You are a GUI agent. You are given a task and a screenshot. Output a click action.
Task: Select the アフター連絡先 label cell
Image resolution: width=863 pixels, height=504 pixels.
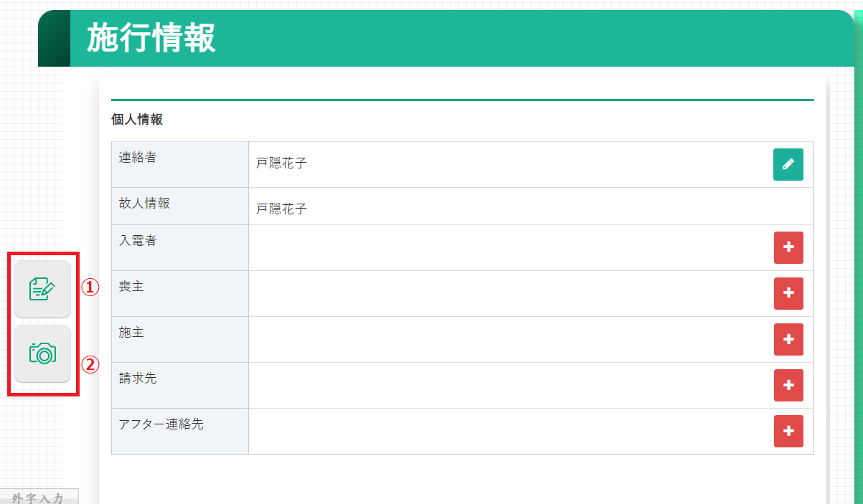pos(161,424)
